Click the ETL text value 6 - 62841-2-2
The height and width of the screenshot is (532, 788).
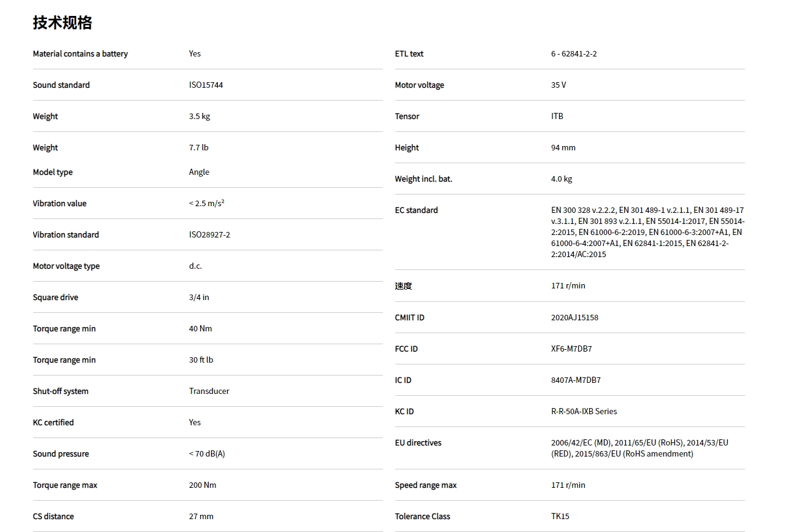point(573,54)
